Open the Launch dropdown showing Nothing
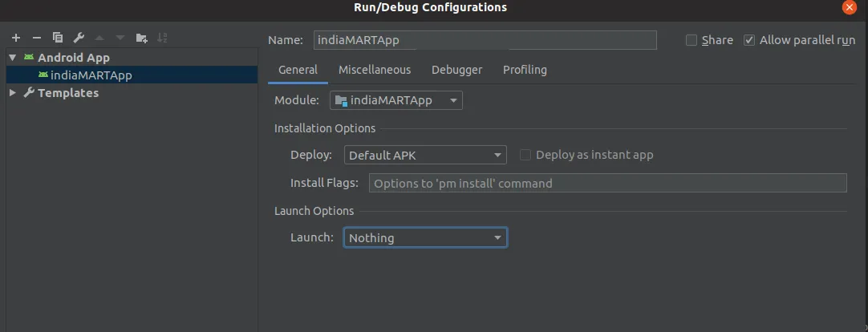The image size is (868, 332). click(425, 238)
